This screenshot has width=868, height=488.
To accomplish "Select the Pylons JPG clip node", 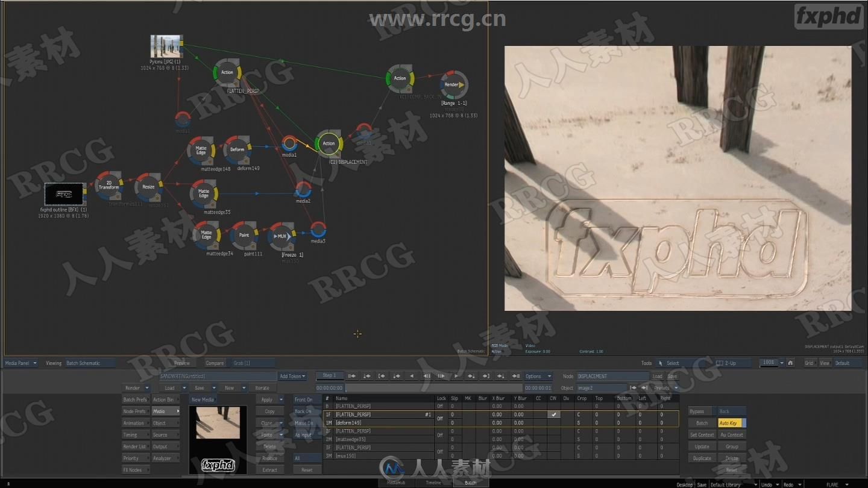I will pyautogui.click(x=166, y=46).
